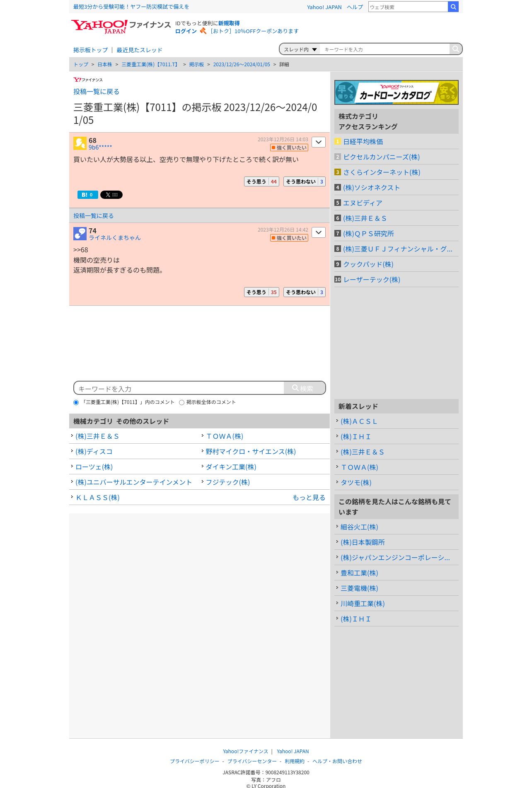
Task: Open (株)ディスコ thread link
Action: (x=94, y=452)
